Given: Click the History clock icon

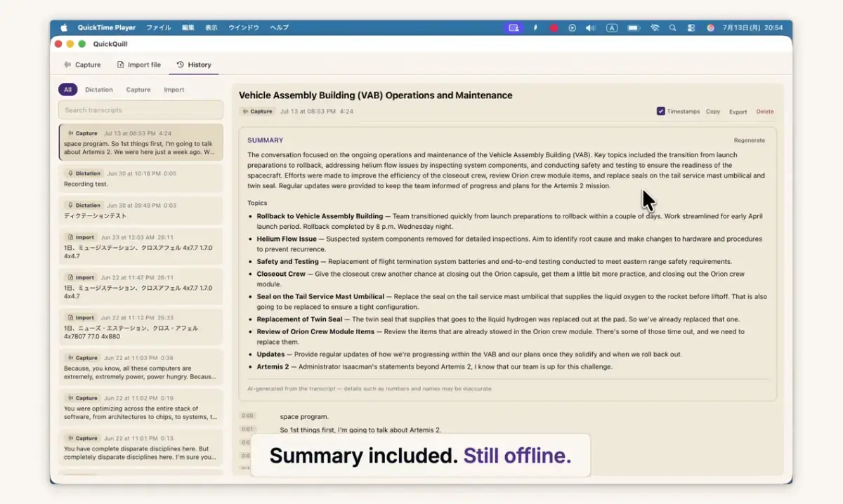Looking at the screenshot, I should click(x=181, y=65).
